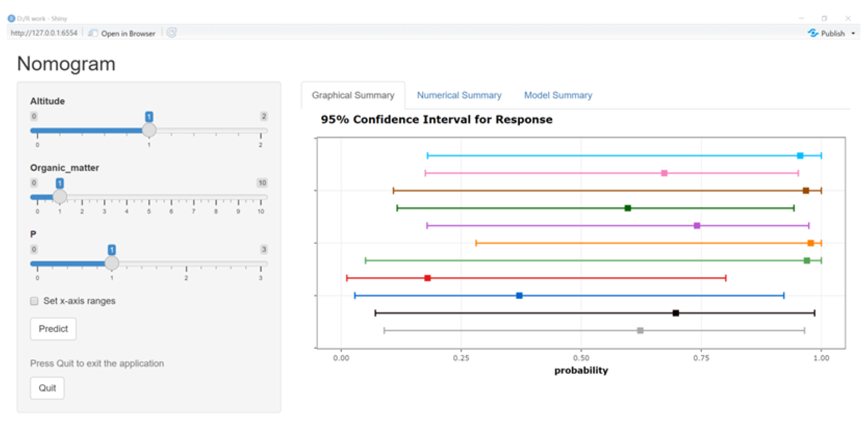Restore the window with maximize button
This screenshot has height=425, width=868.
coord(824,18)
